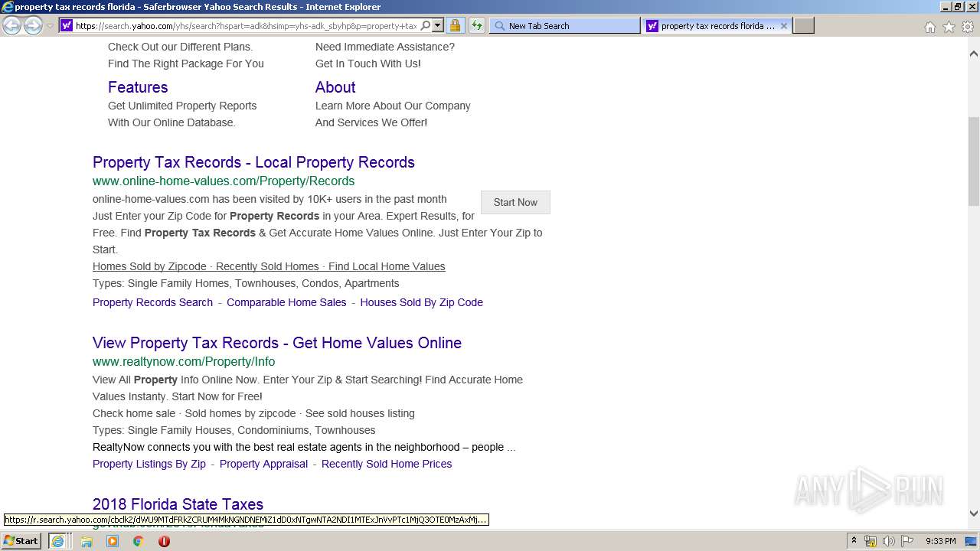Open the recent pages dropdown arrow

click(50, 26)
